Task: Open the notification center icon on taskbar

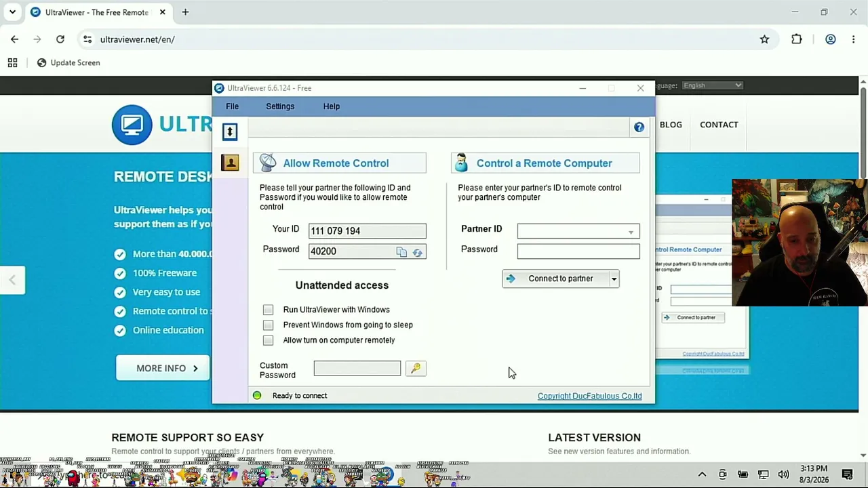Action: (x=847, y=474)
